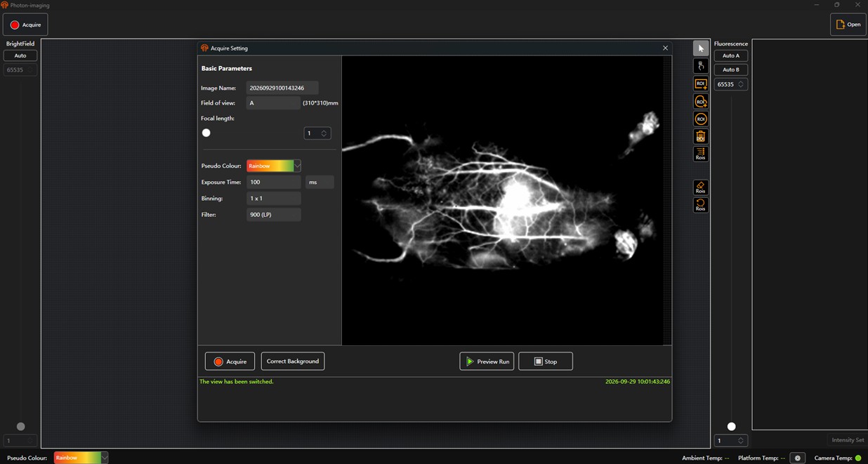Click BrightField Auto button

point(20,55)
